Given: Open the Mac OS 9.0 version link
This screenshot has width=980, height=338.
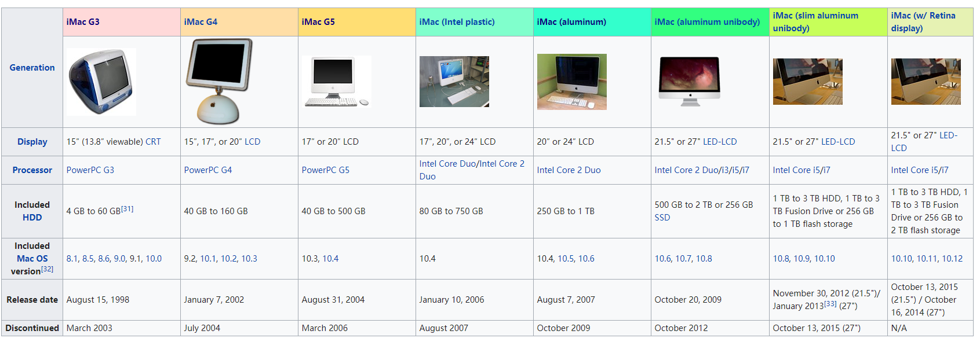Looking at the screenshot, I should 120,259.
